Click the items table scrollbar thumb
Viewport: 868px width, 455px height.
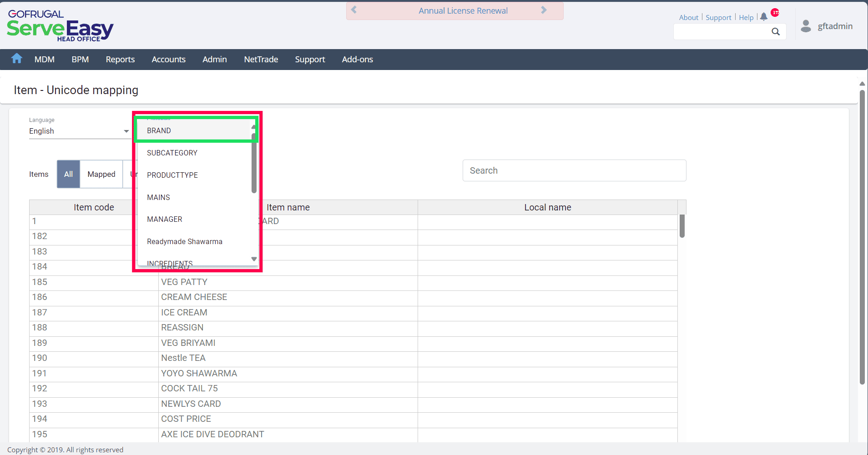point(682,226)
